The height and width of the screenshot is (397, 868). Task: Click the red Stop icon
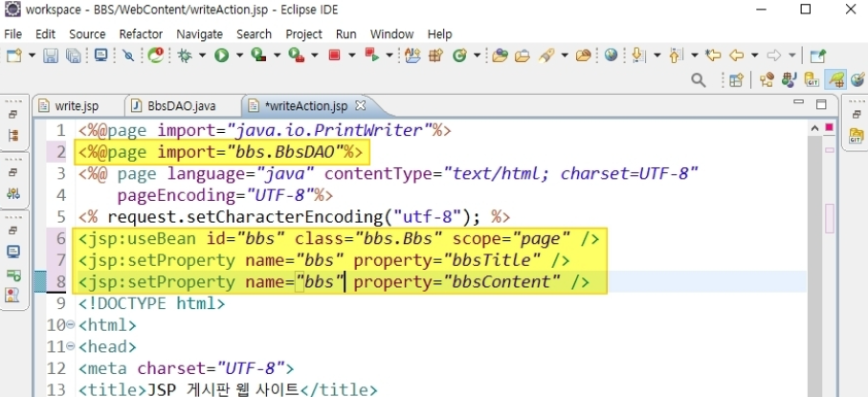pos(334,55)
